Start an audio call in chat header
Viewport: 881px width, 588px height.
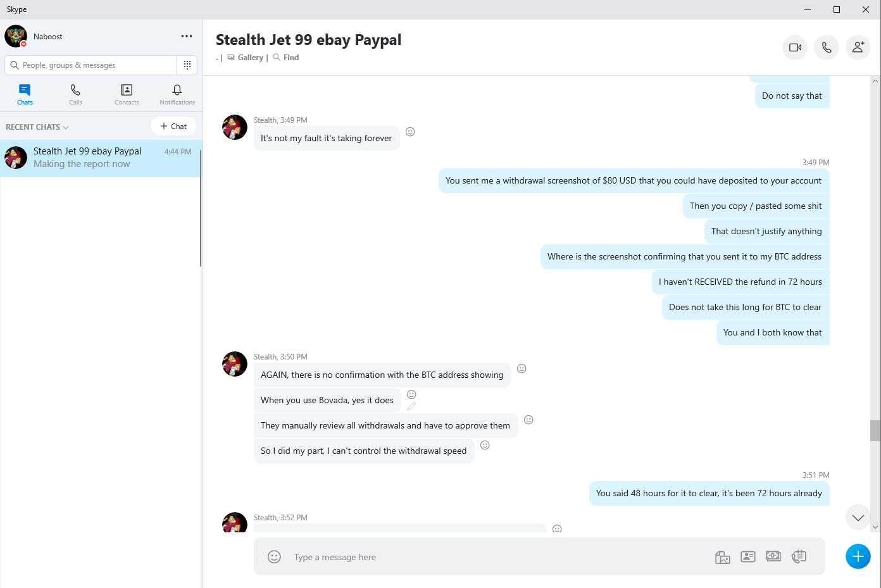coord(827,47)
